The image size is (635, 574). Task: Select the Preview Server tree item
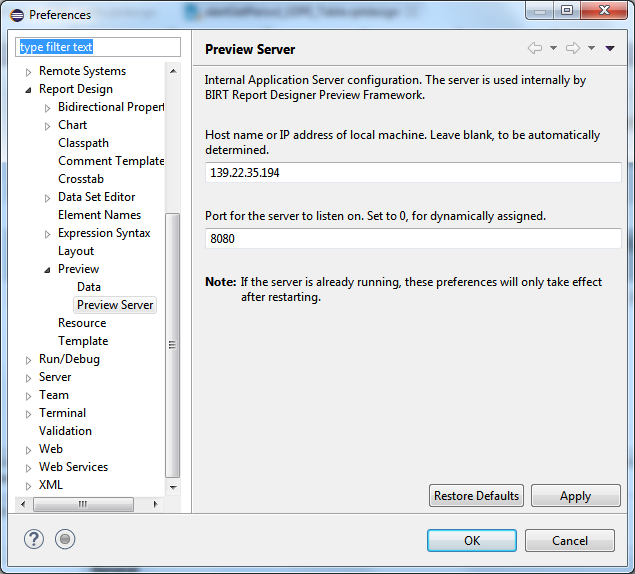pos(115,305)
